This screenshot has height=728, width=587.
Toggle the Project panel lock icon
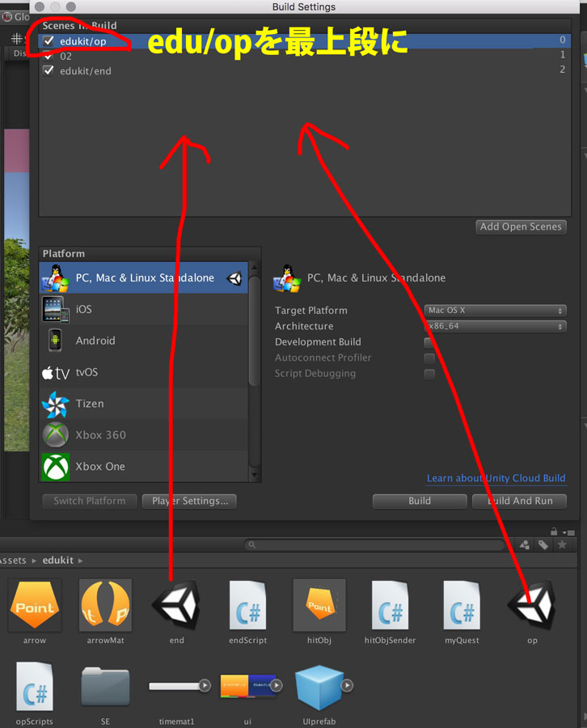point(554,531)
